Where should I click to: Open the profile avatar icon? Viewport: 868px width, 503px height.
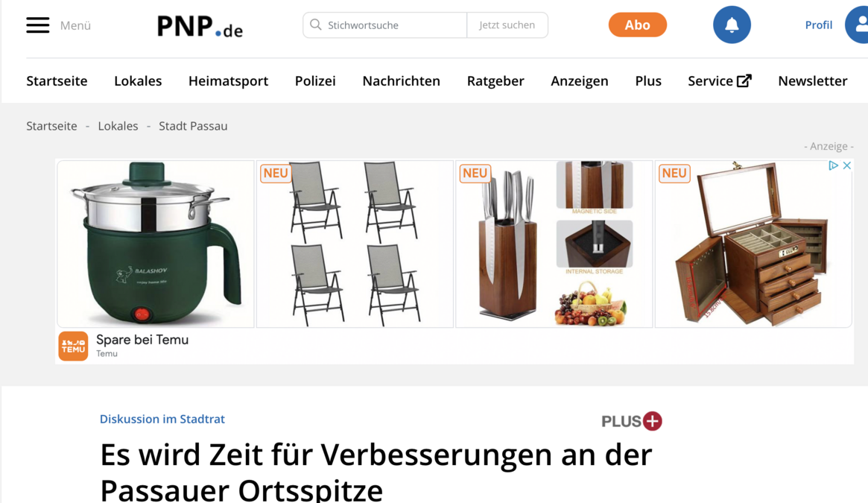[858, 25]
